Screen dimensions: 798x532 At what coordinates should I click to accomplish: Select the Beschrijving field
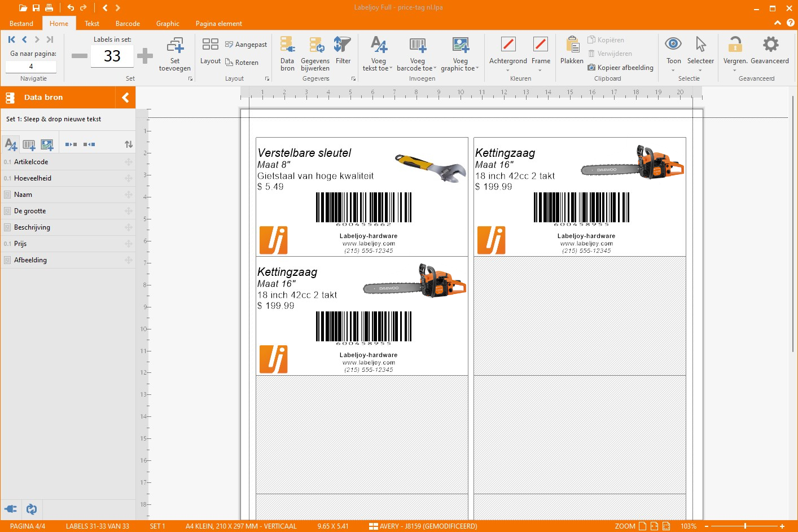point(68,227)
